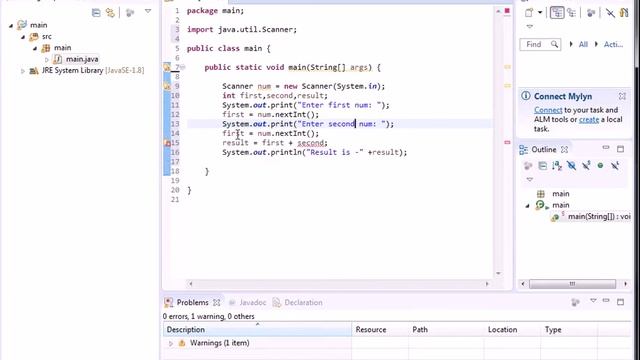Click the error marker on line 15
The width and height of the screenshot is (640, 360).
coord(167,143)
